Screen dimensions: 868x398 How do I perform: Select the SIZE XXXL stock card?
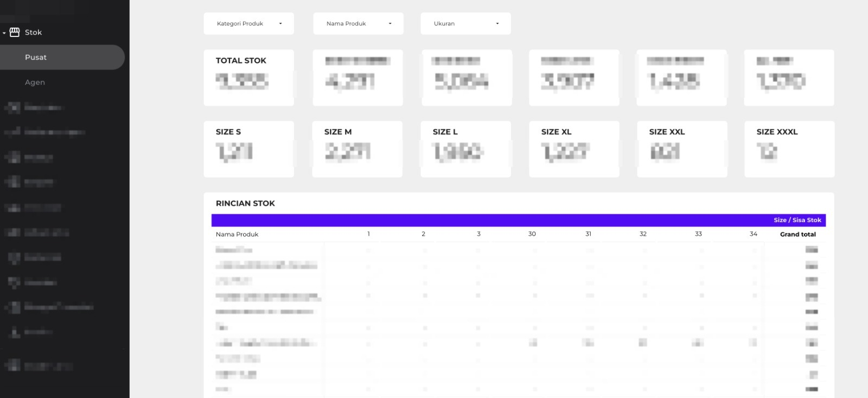[789, 149]
